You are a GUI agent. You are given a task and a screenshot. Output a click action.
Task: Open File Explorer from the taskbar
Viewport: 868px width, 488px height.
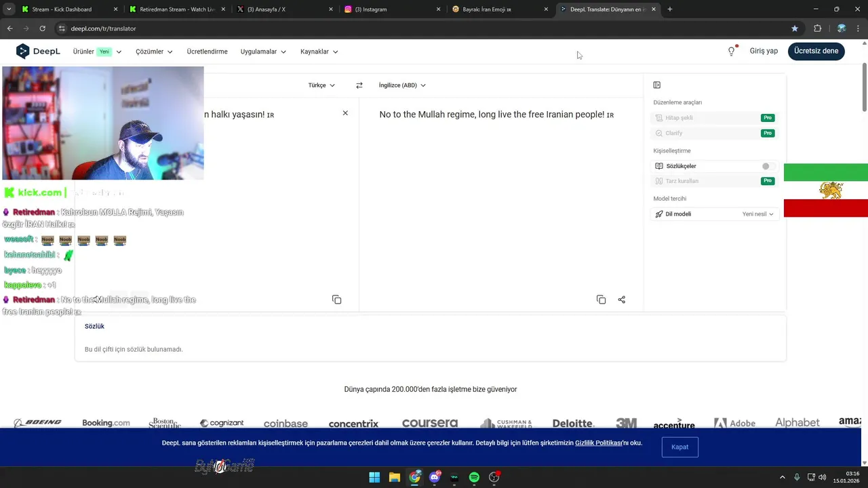pyautogui.click(x=394, y=477)
